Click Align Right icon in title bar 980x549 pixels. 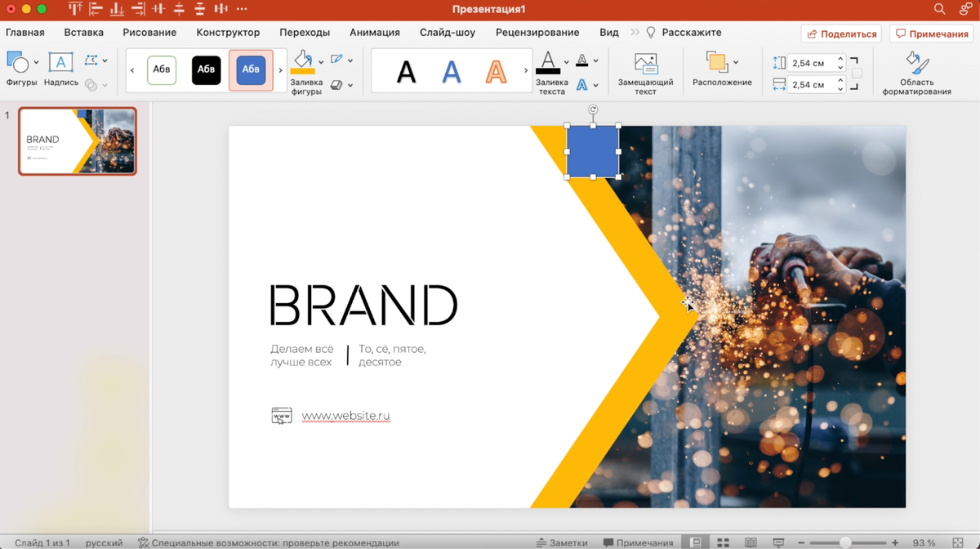click(x=137, y=9)
